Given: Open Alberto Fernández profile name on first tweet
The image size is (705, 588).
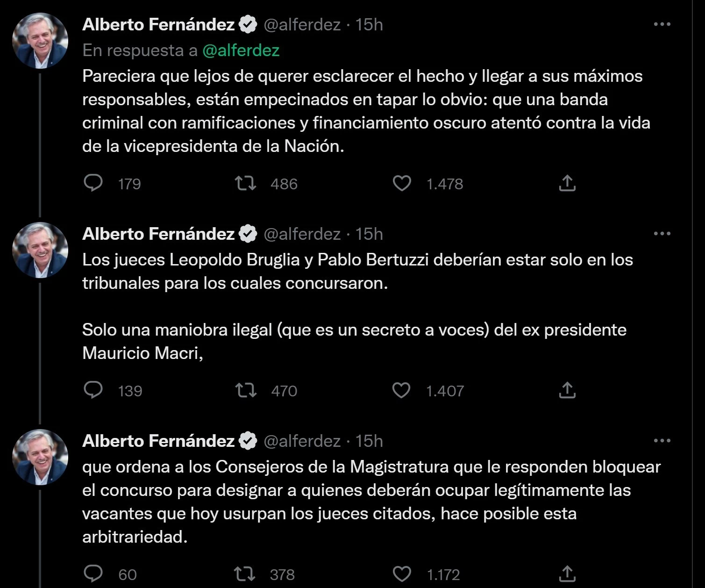Looking at the screenshot, I should pos(158,24).
